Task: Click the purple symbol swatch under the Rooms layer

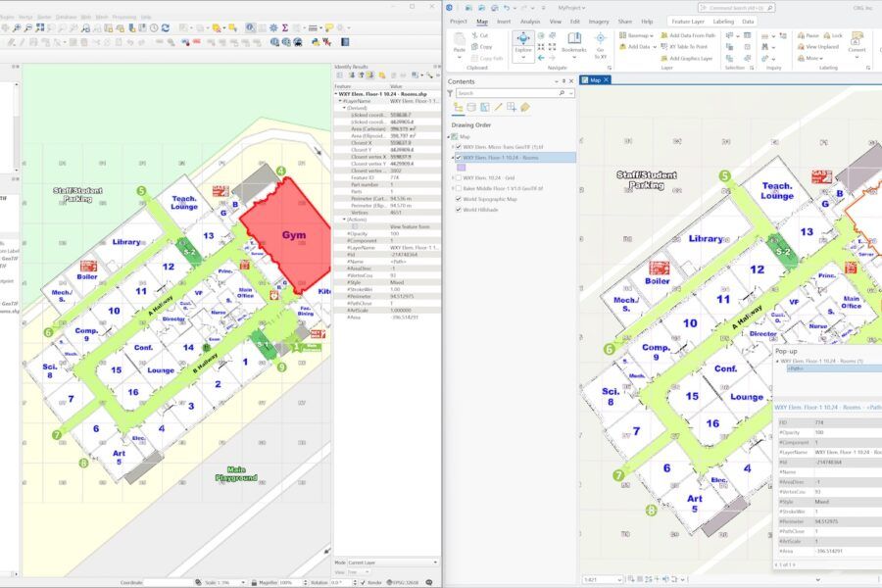Action: point(460,167)
